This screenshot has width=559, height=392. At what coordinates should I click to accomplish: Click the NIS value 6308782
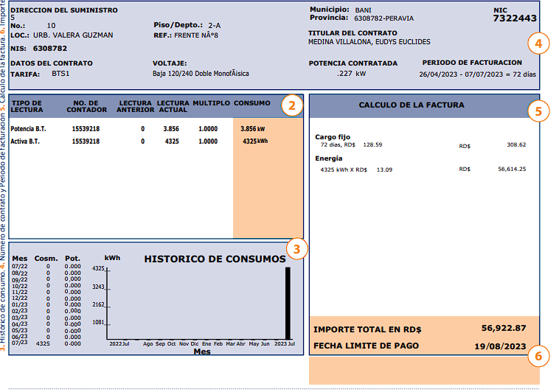[x=50, y=48]
